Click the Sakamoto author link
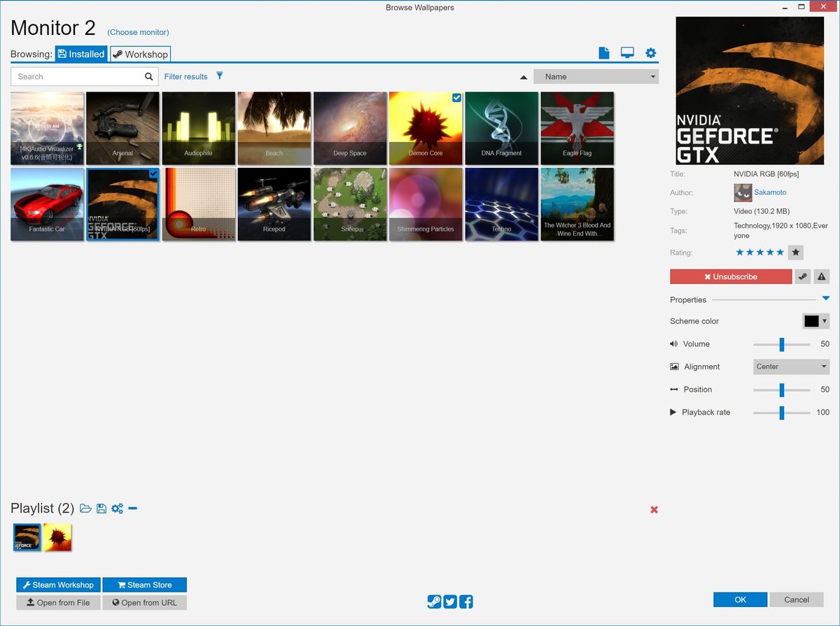The width and height of the screenshot is (840, 626). [770, 192]
